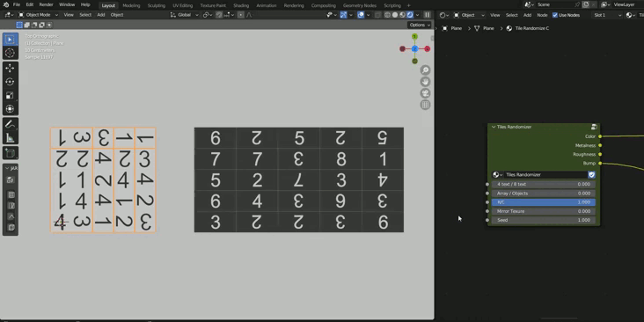Toggle viewport overlays display
644x322 pixels.
coord(361,15)
